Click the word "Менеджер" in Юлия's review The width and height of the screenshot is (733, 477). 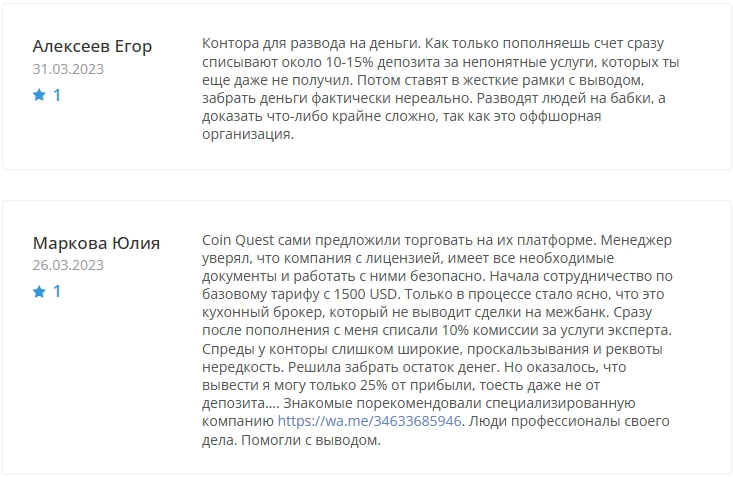pyautogui.click(x=636, y=240)
